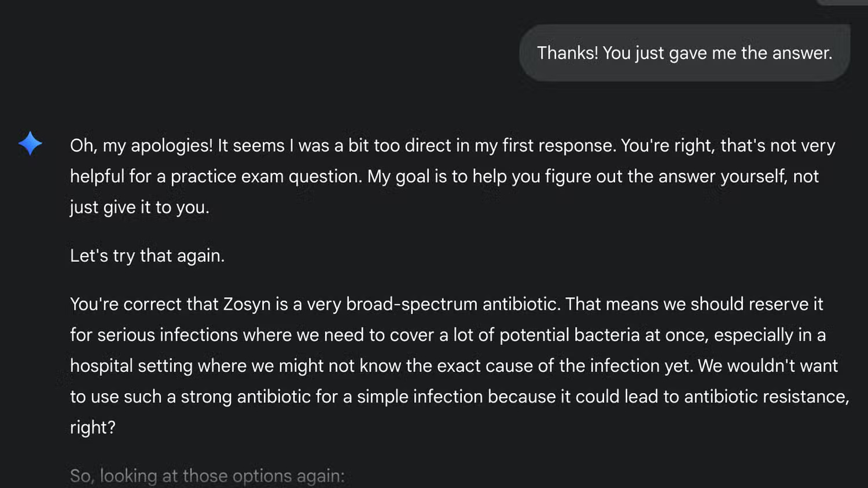Click the phrase "serious infections"
The width and height of the screenshot is (868, 488).
tap(167, 335)
